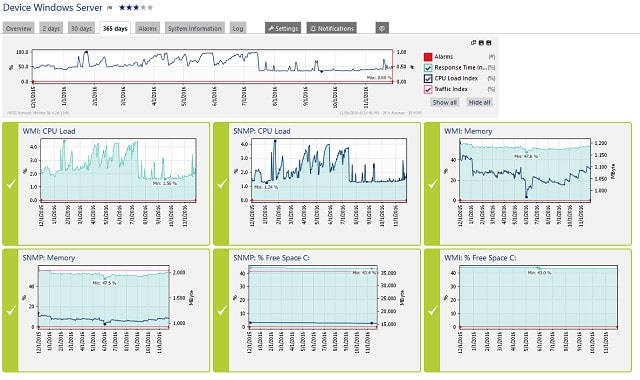Open the WMI: Memory sensor title
The image size is (640, 380).
[468, 131]
